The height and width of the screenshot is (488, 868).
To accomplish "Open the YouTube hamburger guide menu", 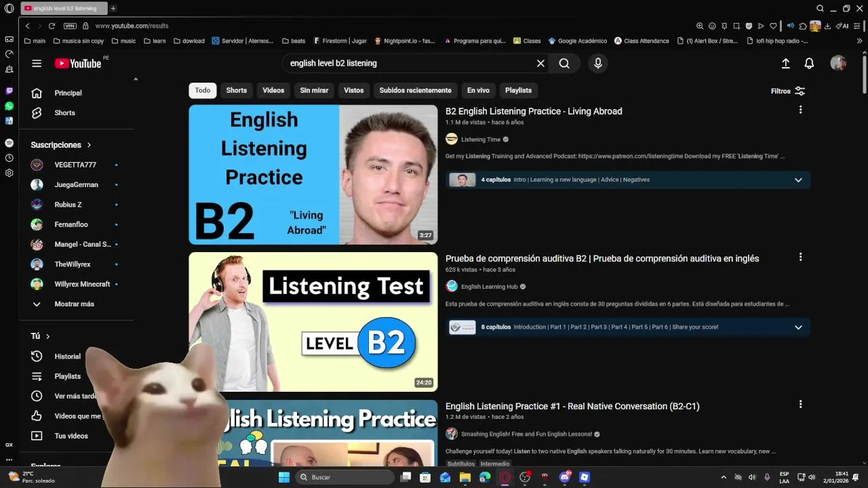I will 37,63.
